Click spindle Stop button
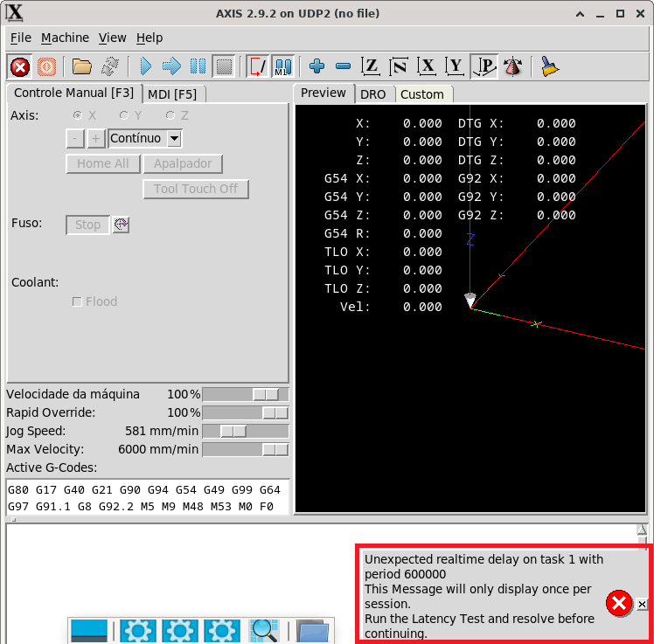The image size is (654, 644). tap(87, 225)
